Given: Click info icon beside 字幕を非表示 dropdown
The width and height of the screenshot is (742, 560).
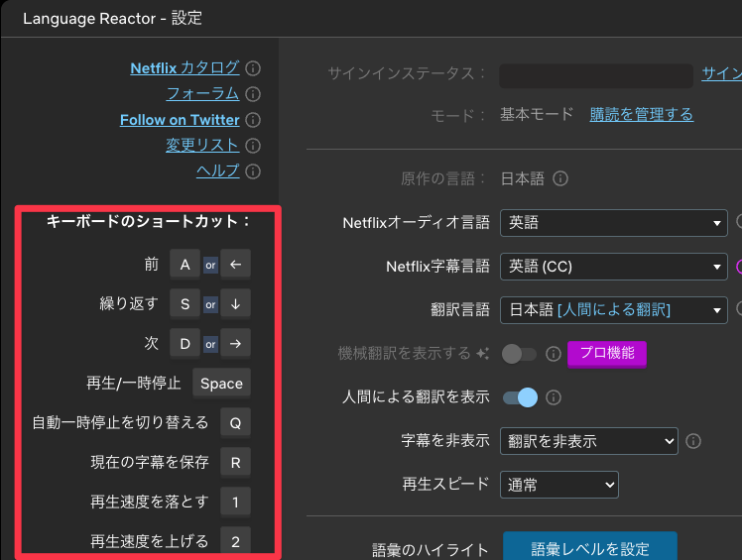Looking at the screenshot, I should [x=693, y=441].
